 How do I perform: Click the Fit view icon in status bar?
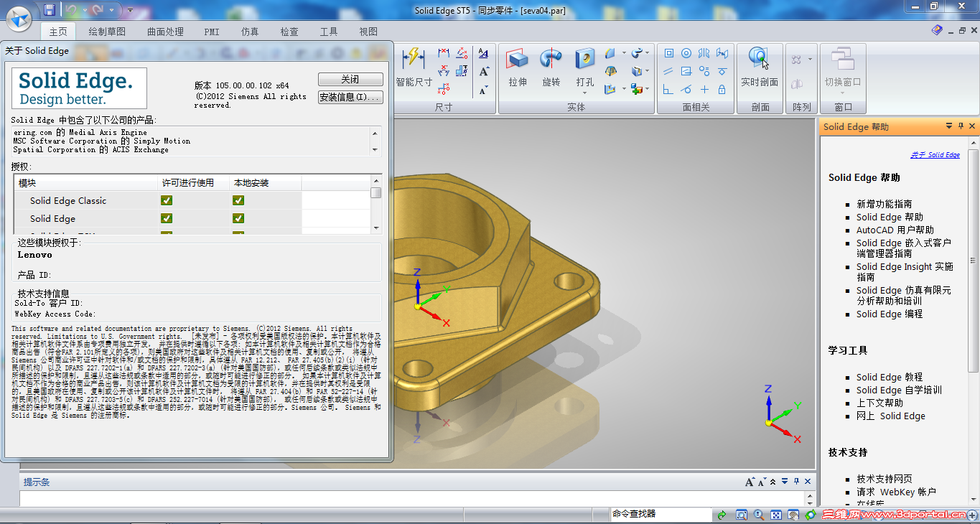click(776, 515)
